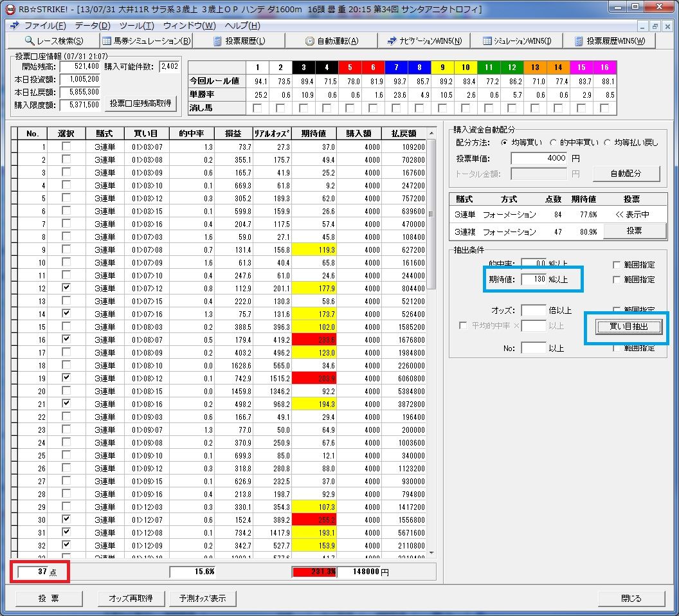Select 的中率買い radio option
This screenshot has width=679, height=616.
(553, 143)
